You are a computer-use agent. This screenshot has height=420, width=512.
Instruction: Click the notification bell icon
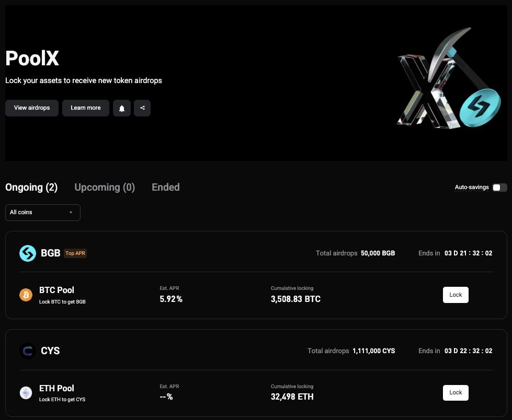122,108
